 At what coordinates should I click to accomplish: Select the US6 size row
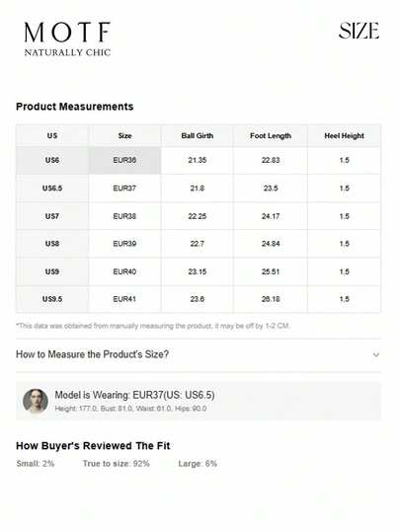(x=199, y=160)
